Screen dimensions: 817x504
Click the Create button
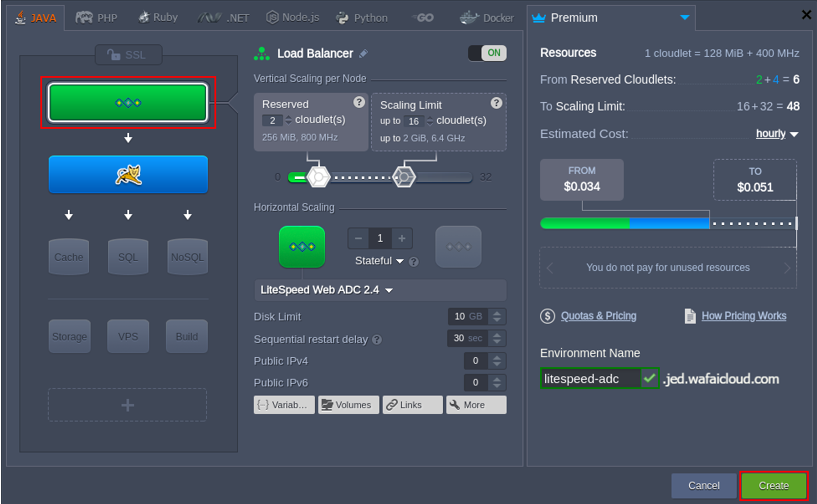point(774,485)
